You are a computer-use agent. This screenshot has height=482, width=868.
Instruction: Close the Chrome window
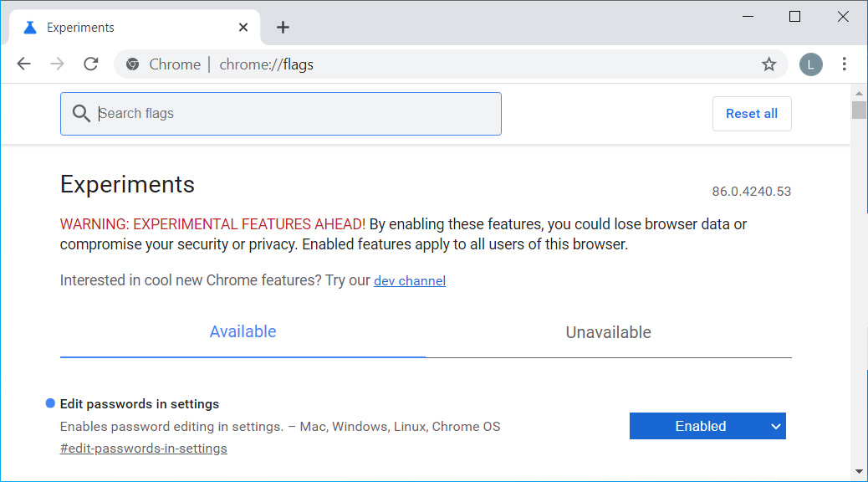click(x=843, y=17)
